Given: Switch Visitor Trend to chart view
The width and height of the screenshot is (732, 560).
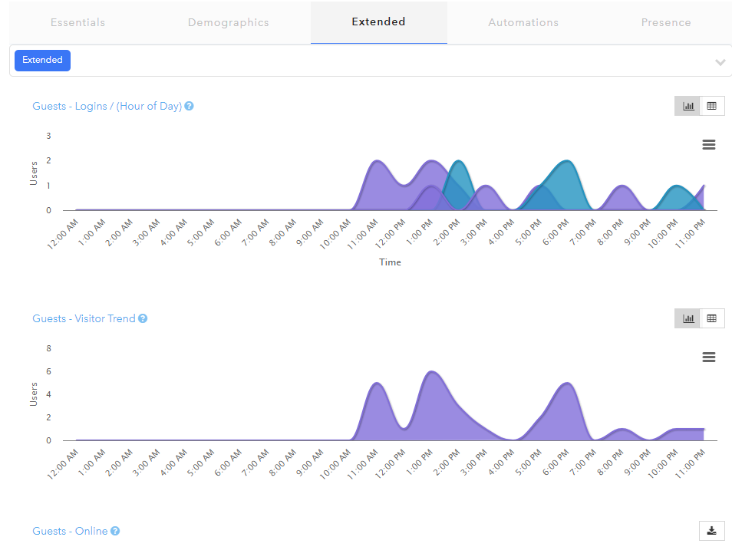Looking at the screenshot, I should [x=687, y=318].
